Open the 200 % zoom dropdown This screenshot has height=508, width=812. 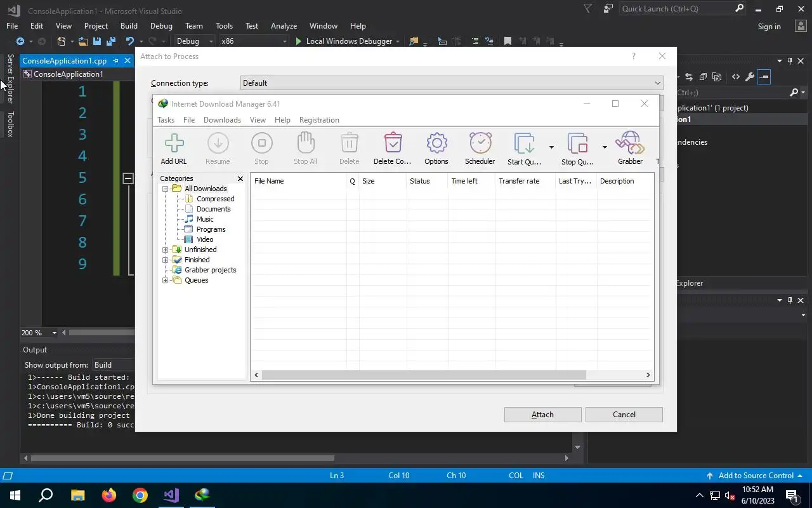tap(55, 333)
